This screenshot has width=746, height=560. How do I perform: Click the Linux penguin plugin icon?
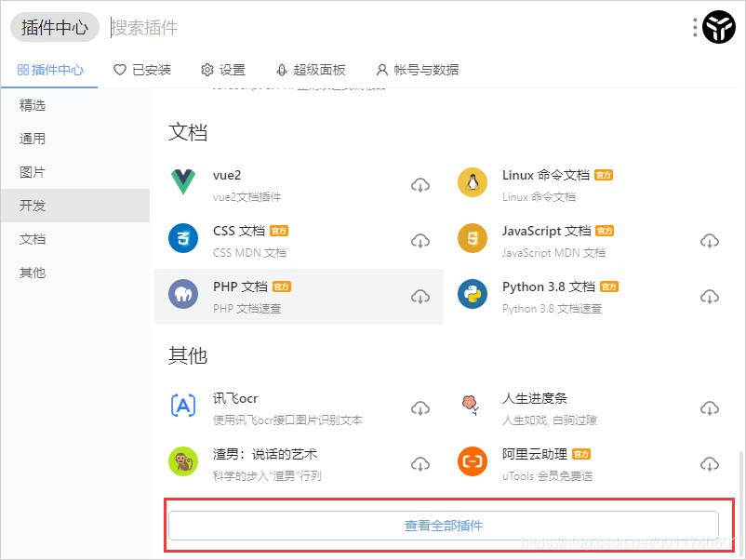coord(473,182)
